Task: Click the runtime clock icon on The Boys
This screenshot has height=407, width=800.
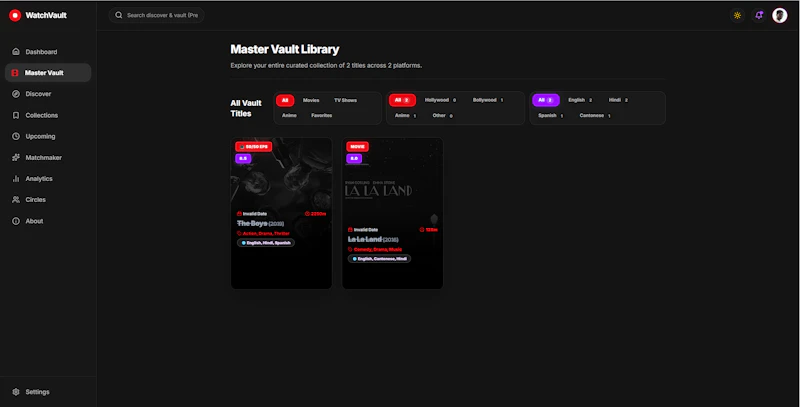Action: [x=307, y=214]
